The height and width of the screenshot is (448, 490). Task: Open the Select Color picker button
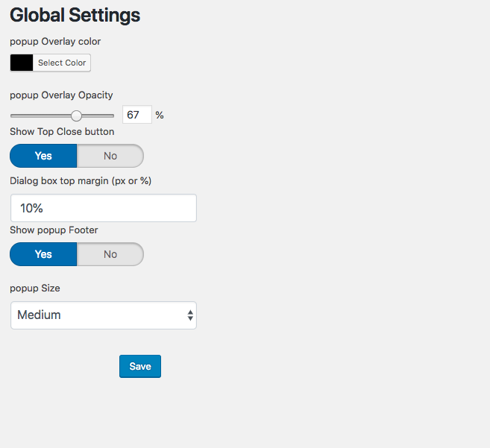[x=62, y=63]
